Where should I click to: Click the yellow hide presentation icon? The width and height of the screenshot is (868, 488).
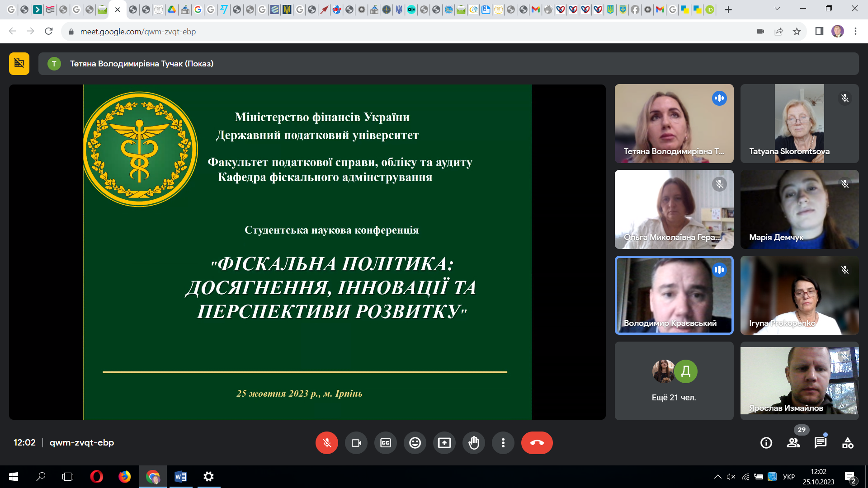[19, 64]
